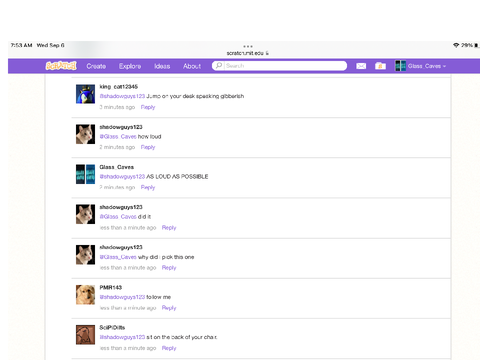Screen dimensions: 480x360
Task: Open the My Stuff folder icon
Action: 380,66
